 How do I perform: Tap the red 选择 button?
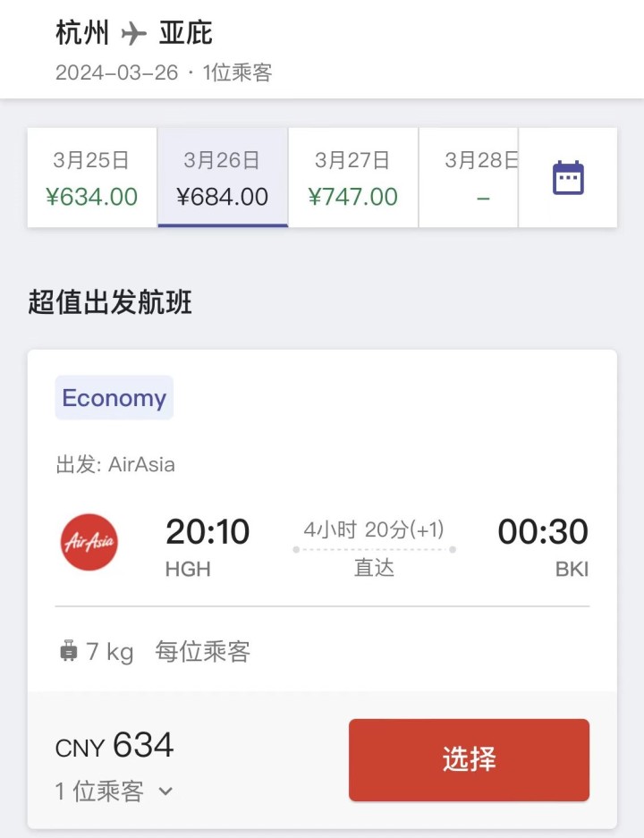pyautogui.click(x=470, y=759)
